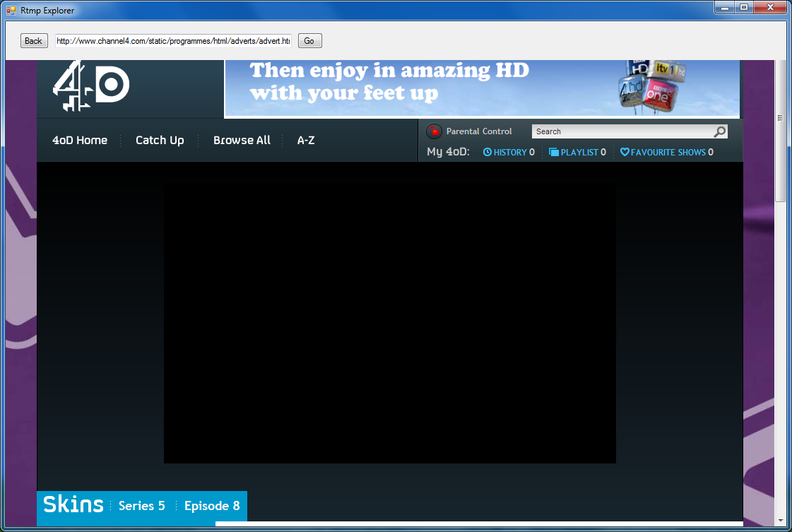Go to Catch Up section
The height and width of the screenshot is (532, 792).
click(x=160, y=141)
